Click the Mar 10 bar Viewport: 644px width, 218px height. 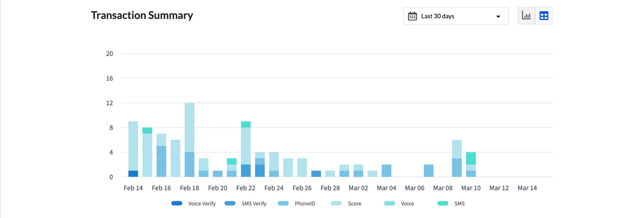coord(471,164)
